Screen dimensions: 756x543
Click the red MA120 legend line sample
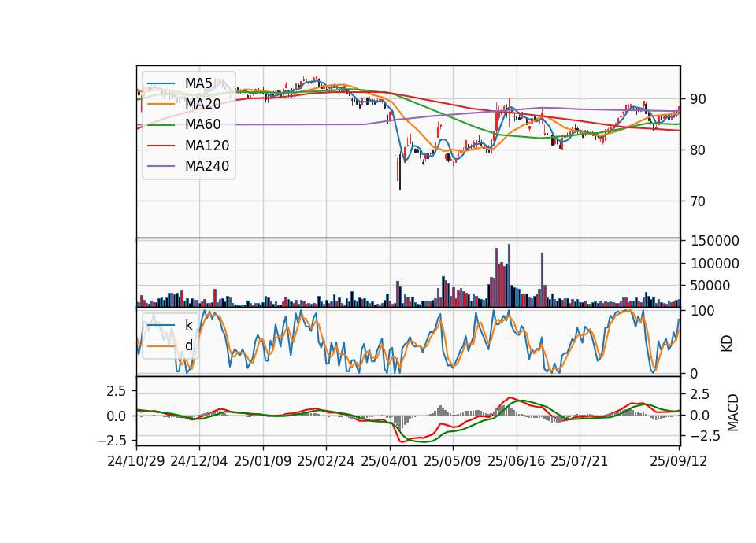[x=161, y=146]
